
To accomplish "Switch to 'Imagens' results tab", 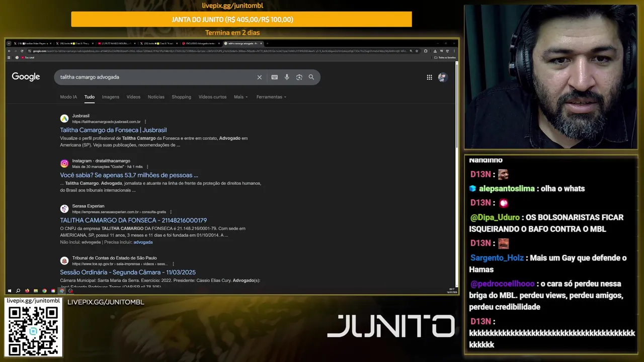I will click(111, 97).
